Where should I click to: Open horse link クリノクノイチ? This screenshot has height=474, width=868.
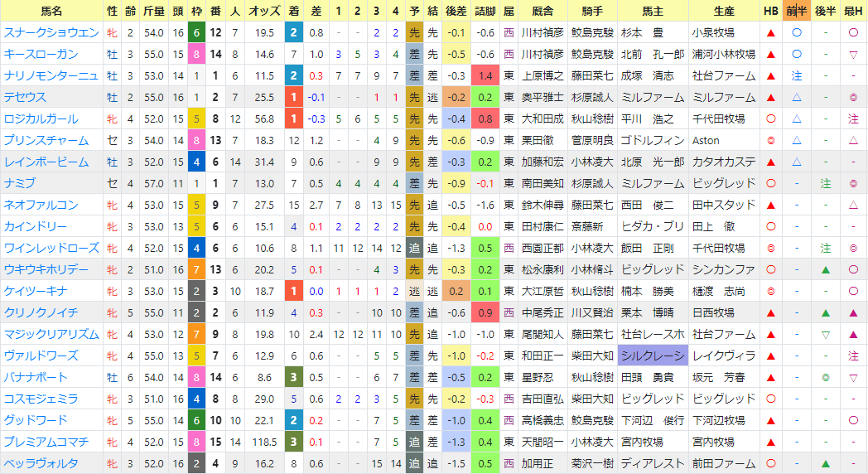pyautogui.click(x=41, y=313)
